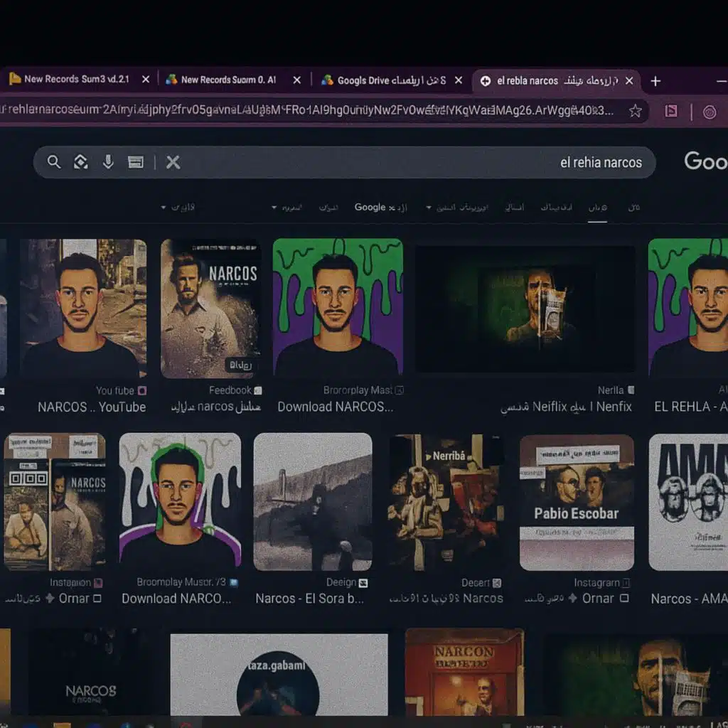Screen dimensions: 728x728
Task: Switch to the Google Drive tab
Action: [x=384, y=80]
